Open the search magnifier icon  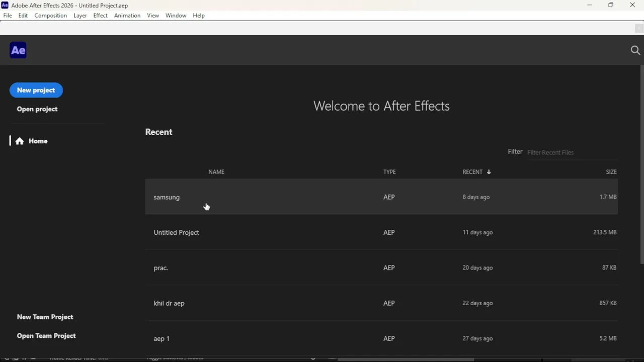point(635,50)
